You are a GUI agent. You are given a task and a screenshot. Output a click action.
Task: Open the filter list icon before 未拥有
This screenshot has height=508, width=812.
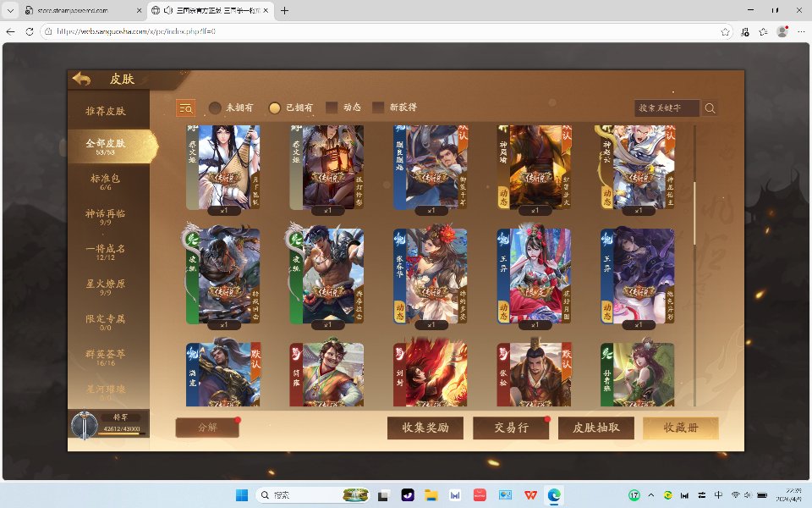185,108
